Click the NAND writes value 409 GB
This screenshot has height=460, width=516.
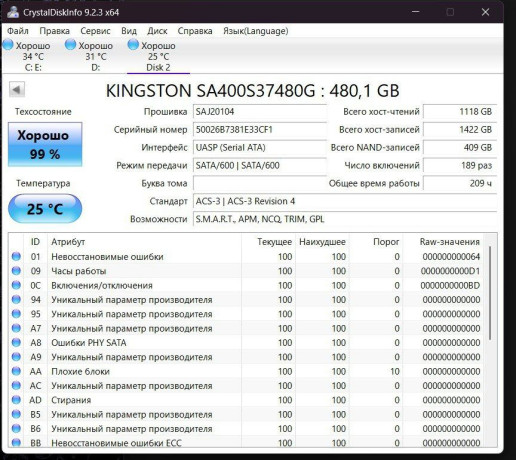click(460, 147)
